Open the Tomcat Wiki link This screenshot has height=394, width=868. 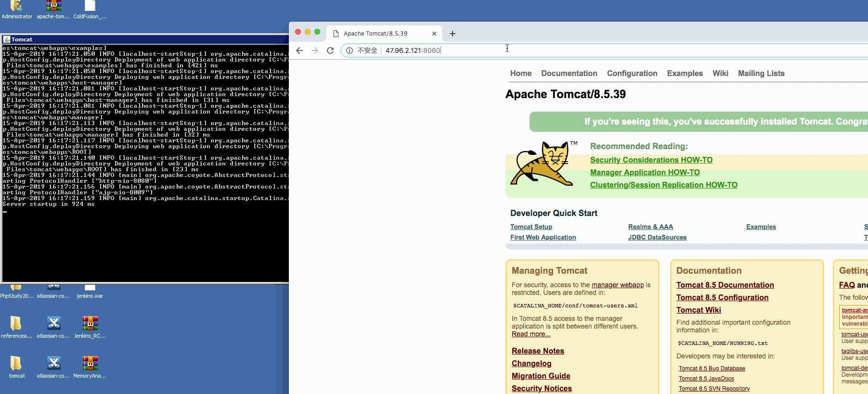click(x=699, y=310)
